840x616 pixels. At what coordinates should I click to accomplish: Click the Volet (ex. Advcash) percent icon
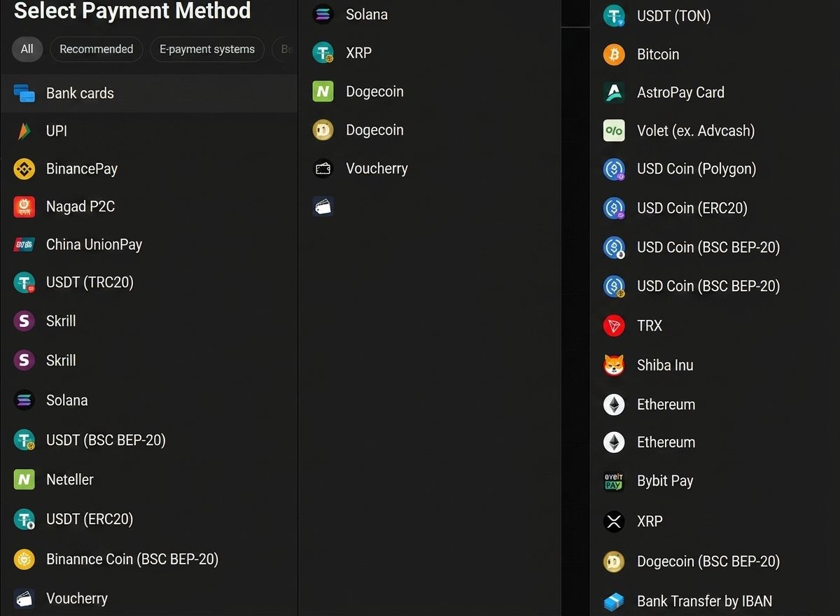click(x=614, y=130)
